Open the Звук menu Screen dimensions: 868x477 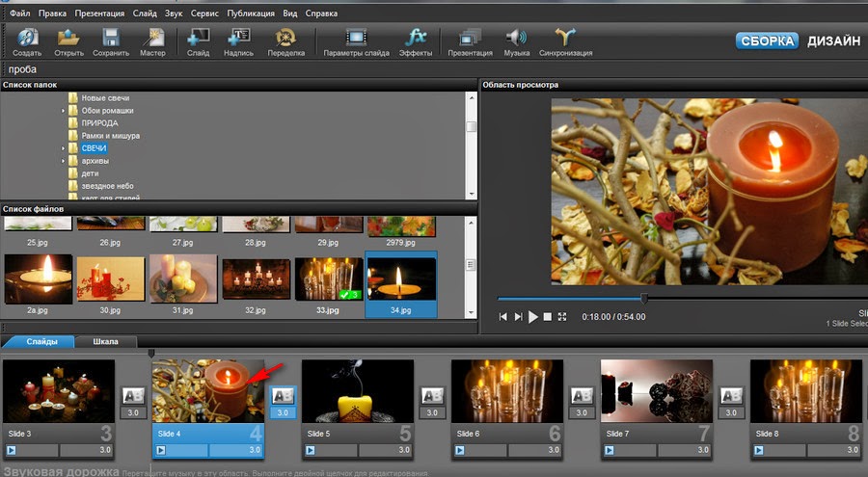174,13
